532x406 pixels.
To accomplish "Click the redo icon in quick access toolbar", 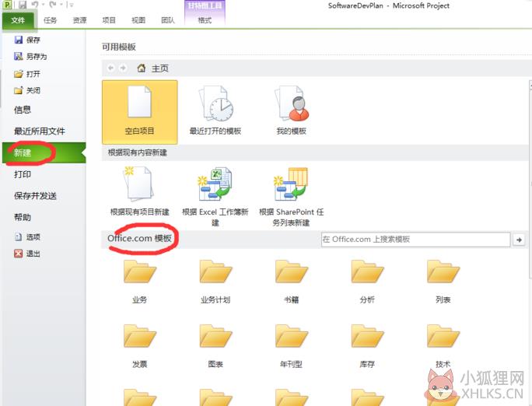I will 53,5.
